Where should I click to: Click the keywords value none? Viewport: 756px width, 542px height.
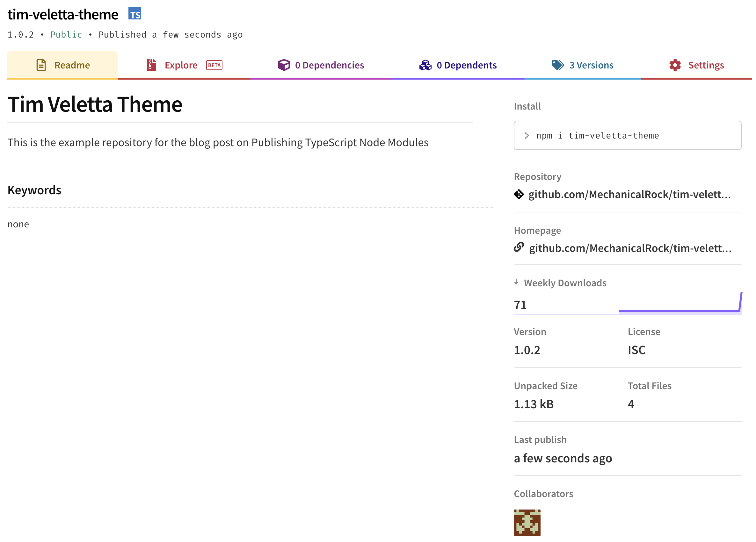point(18,224)
